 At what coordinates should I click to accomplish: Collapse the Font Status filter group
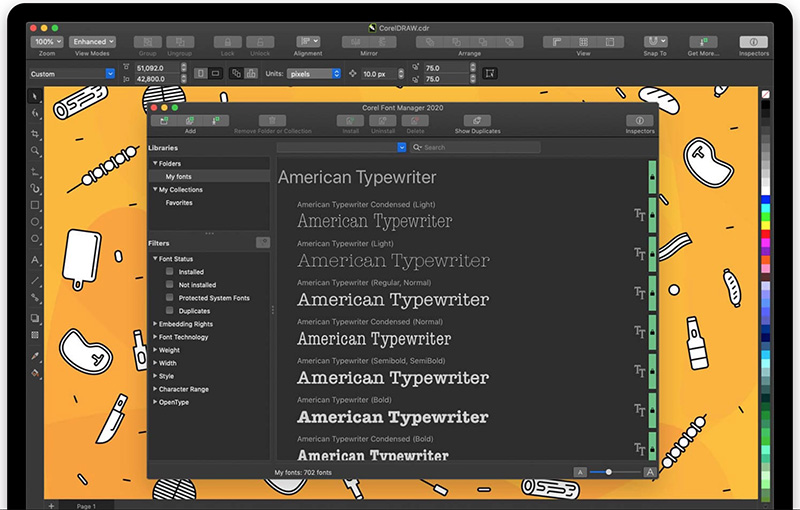(155, 259)
